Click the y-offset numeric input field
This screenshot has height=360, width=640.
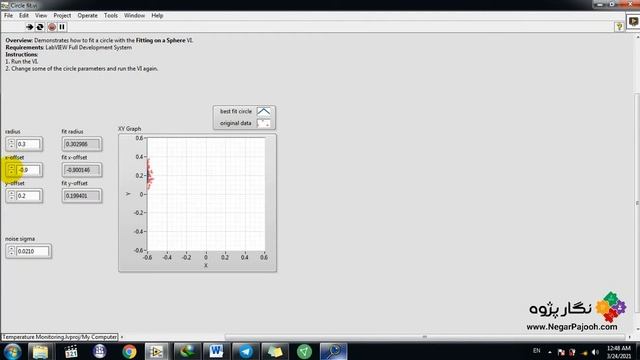pyautogui.click(x=28, y=196)
